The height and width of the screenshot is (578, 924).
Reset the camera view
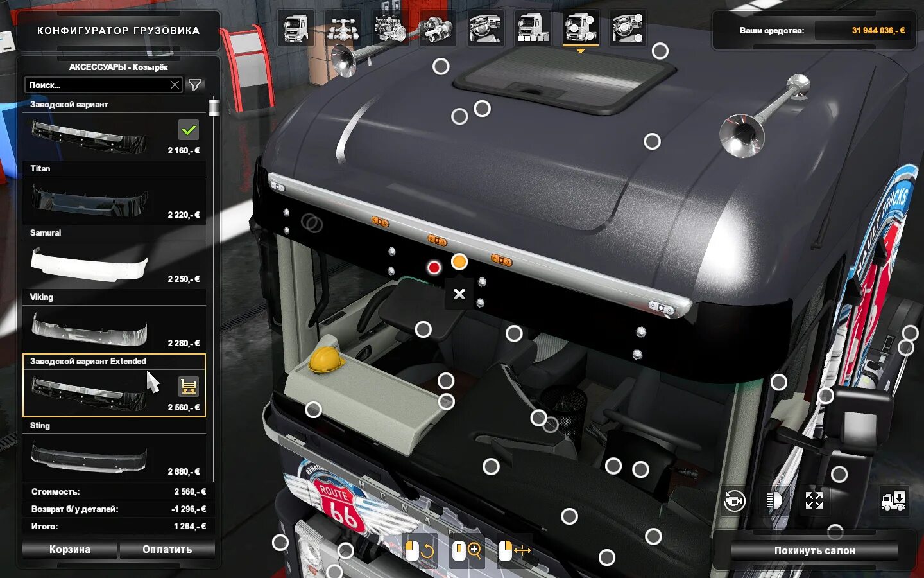(x=735, y=500)
